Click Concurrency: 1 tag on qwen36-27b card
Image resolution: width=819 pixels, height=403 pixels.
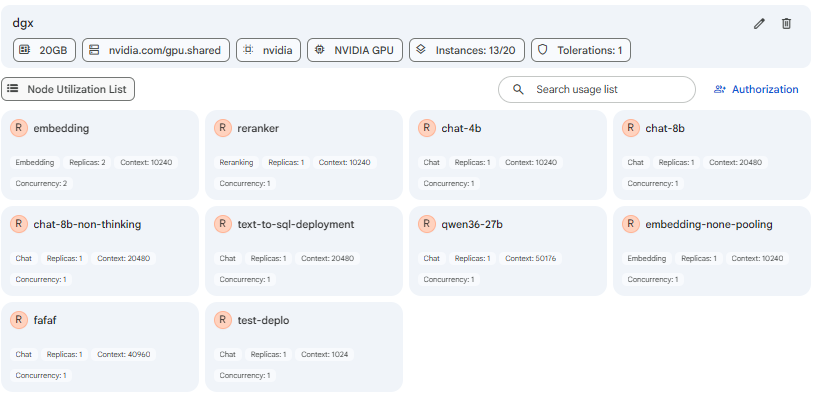coord(449,279)
